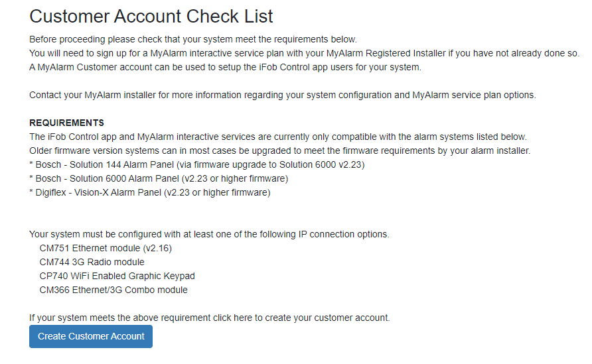
Task: Click the CM744 3G Radio module entry
Action: (x=92, y=262)
